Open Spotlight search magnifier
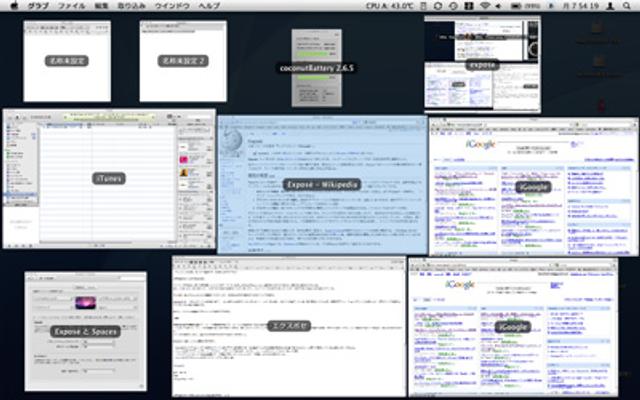 pos(627,6)
